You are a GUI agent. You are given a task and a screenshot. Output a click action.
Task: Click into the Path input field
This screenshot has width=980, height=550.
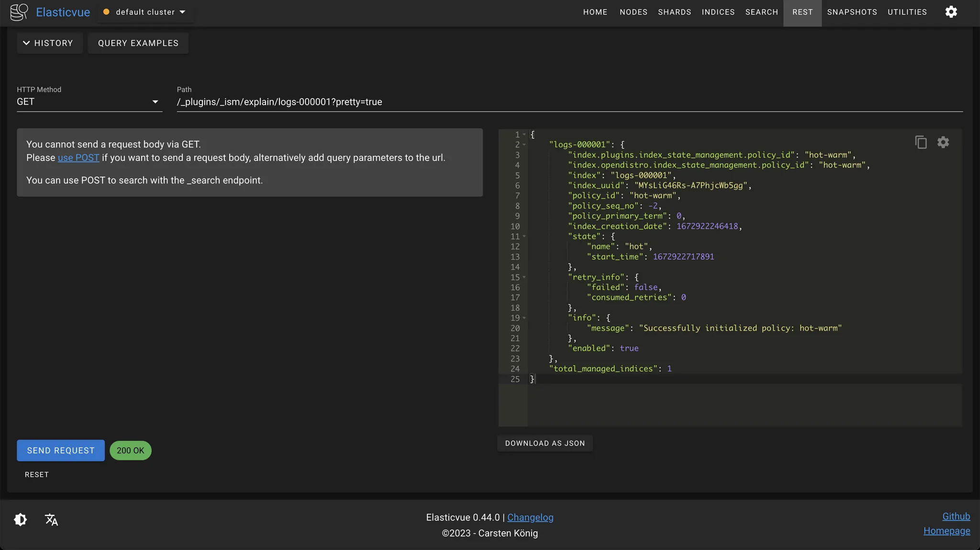point(569,102)
